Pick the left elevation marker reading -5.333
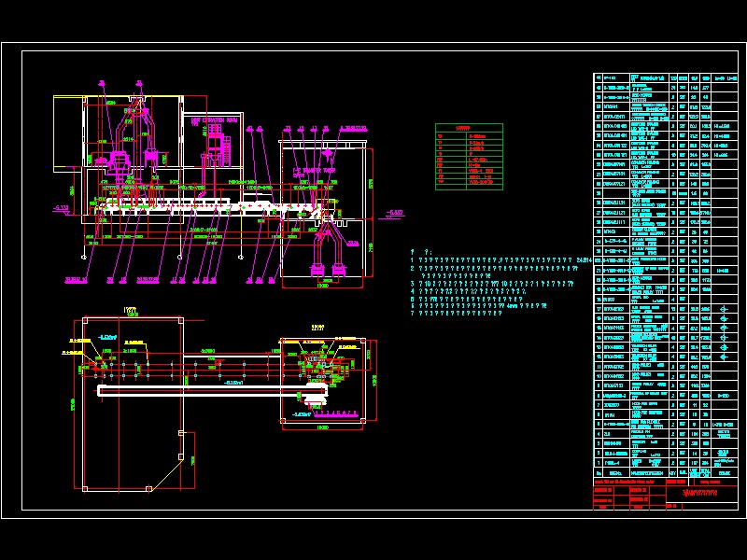The width and height of the screenshot is (747, 560). (62, 208)
